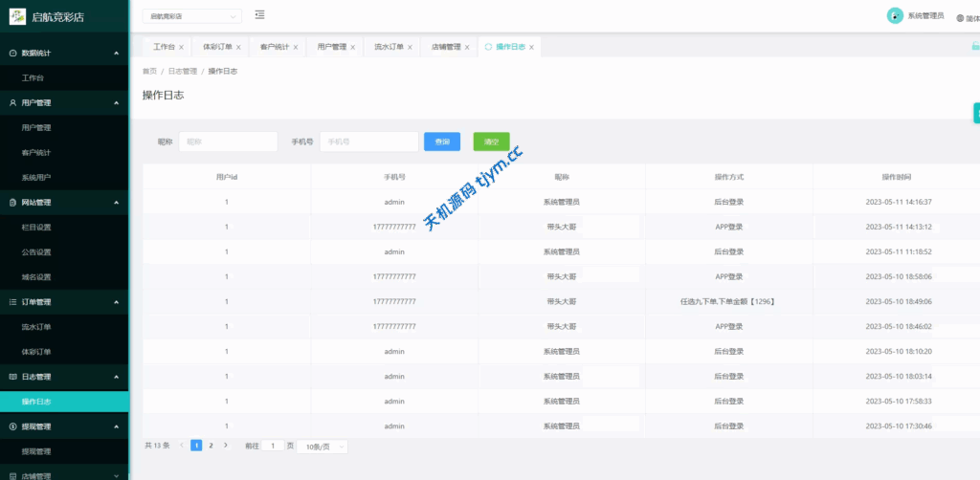980x480 pixels.
Task: Click the globe language icon
Action: pyautogui.click(x=960, y=17)
